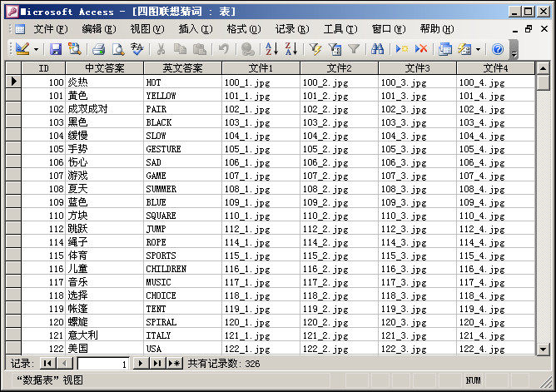Click the Find binoculars icon
This screenshot has height=392, width=556.
[x=377, y=49]
